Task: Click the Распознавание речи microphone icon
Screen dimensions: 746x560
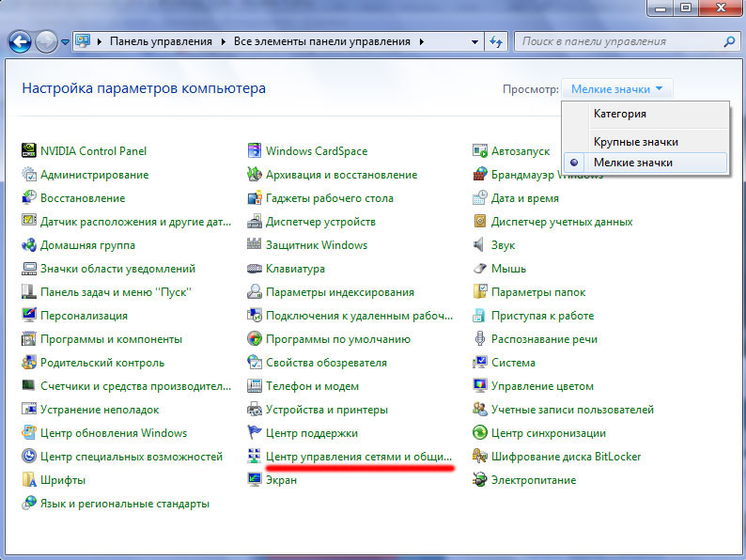Action: pos(480,339)
